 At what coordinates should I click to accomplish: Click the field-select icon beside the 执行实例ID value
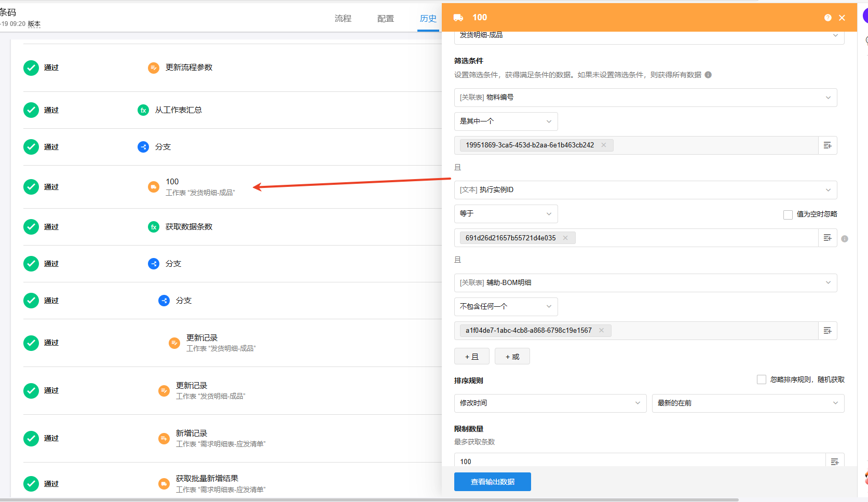[828, 238]
